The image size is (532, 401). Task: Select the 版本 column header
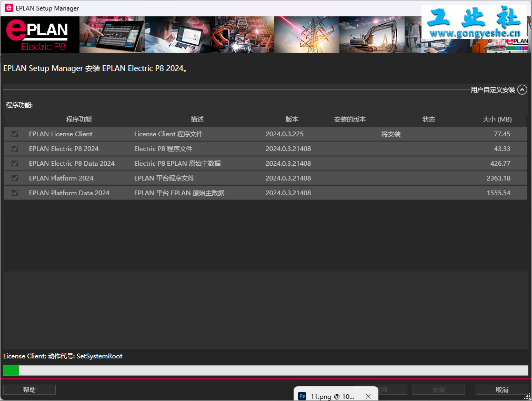[x=292, y=119]
